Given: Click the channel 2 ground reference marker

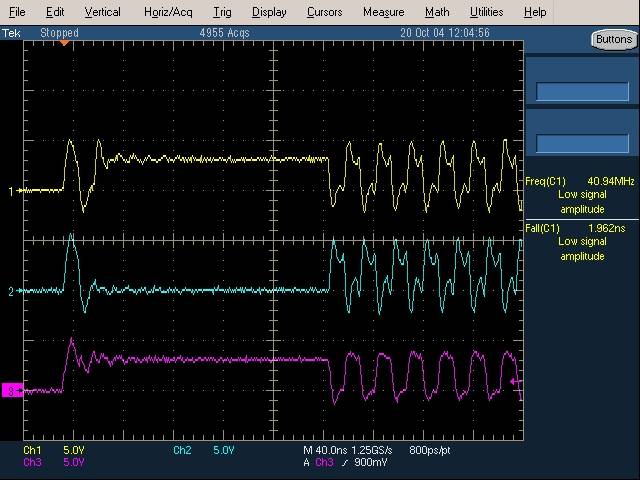Looking at the screenshot, I should pyautogui.click(x=12, y=291).
